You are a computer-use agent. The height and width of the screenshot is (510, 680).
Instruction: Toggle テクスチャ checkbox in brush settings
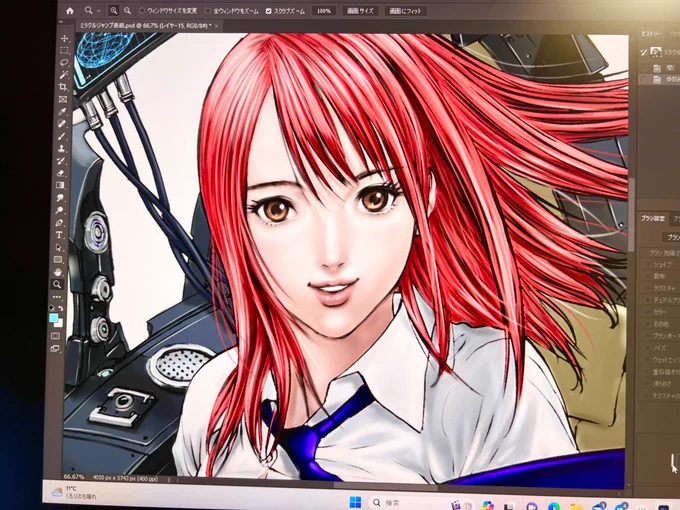[x=648, y=288]
